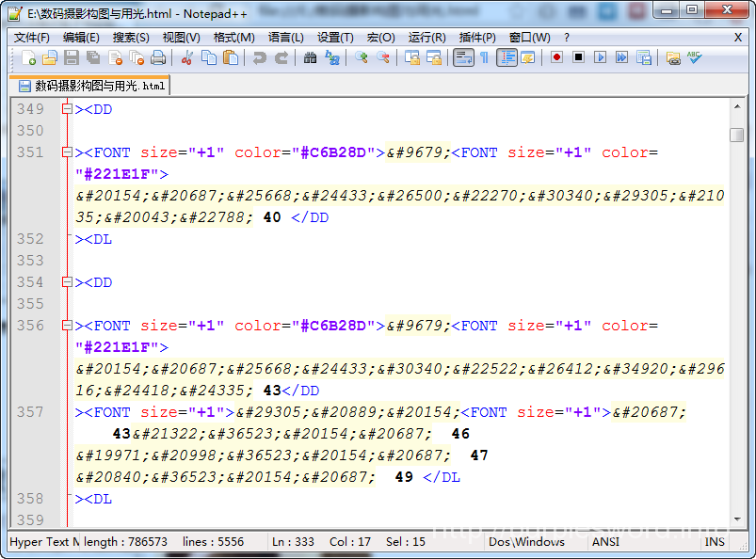Viewport: 756px width, 559px height.
Task: Click the X close document button in menu bar
Action: tap(737, 38)
